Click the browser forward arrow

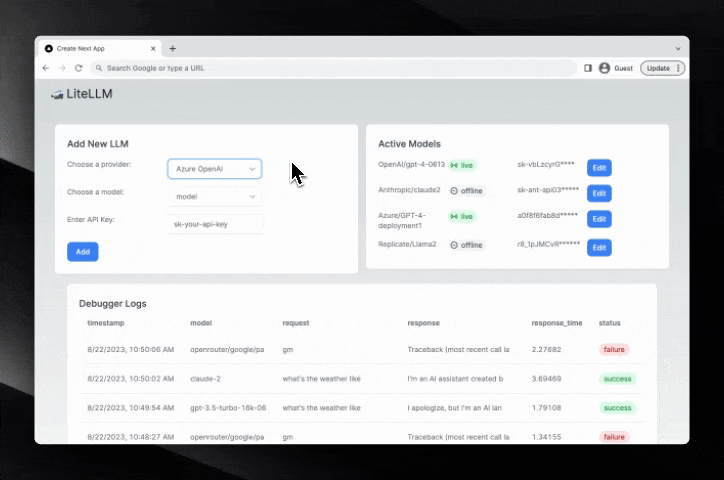click(x=62, y=68)
